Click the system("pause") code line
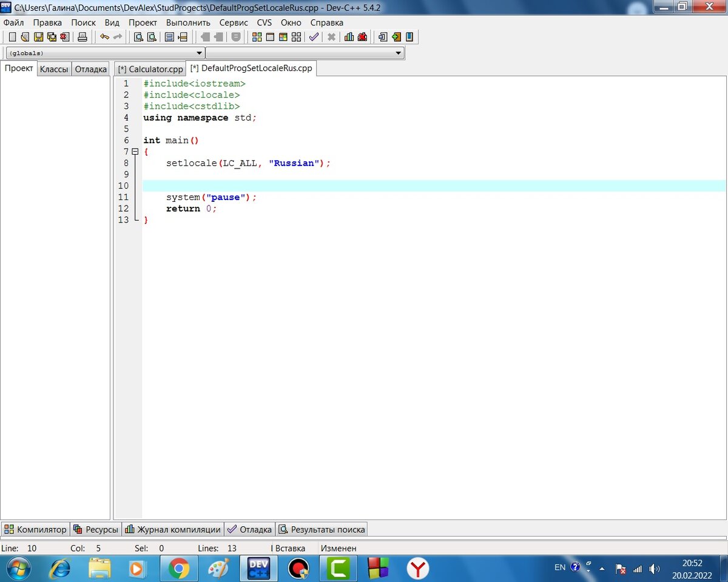 [x=212, y=197]
